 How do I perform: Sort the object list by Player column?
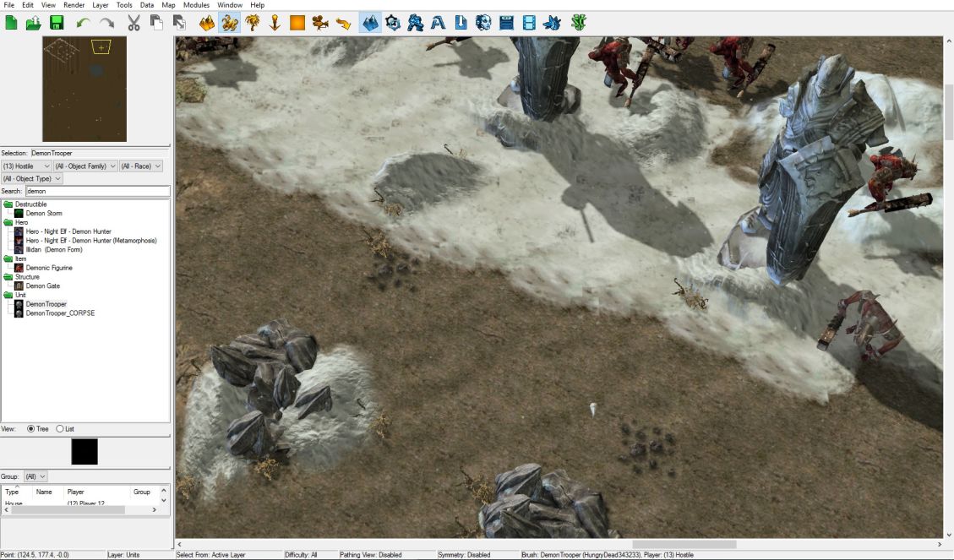tap(75, 492)
